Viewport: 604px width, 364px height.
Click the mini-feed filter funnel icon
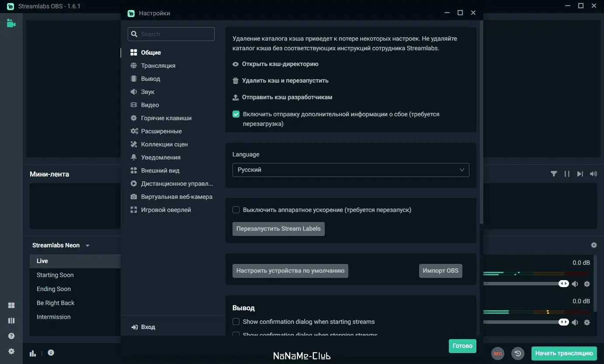pos(554,174)
